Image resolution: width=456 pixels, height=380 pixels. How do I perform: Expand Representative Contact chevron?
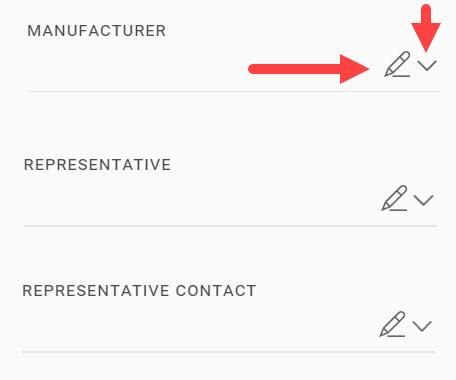(x=422, y=326)
